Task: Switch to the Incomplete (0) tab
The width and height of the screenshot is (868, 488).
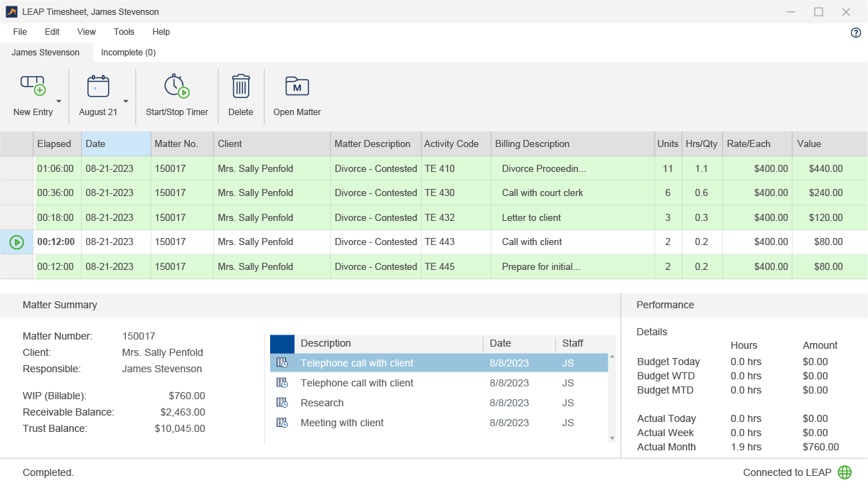Action: pos(129,52)
